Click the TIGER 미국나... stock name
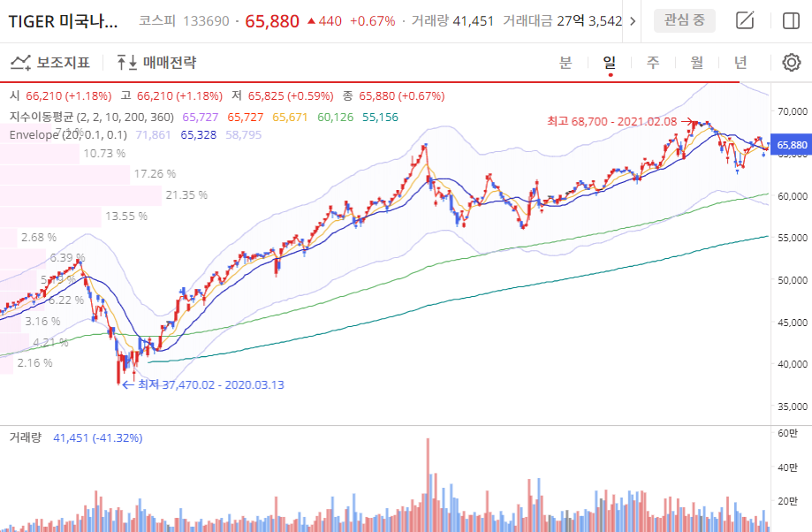This screenshot has height=532, width=812. point(64,22)
